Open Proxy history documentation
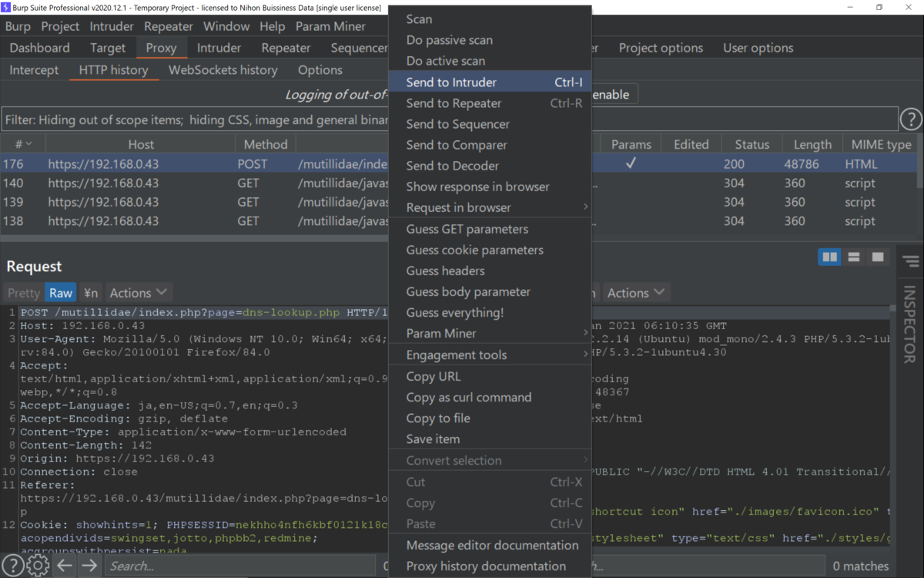 coord(490,566)
